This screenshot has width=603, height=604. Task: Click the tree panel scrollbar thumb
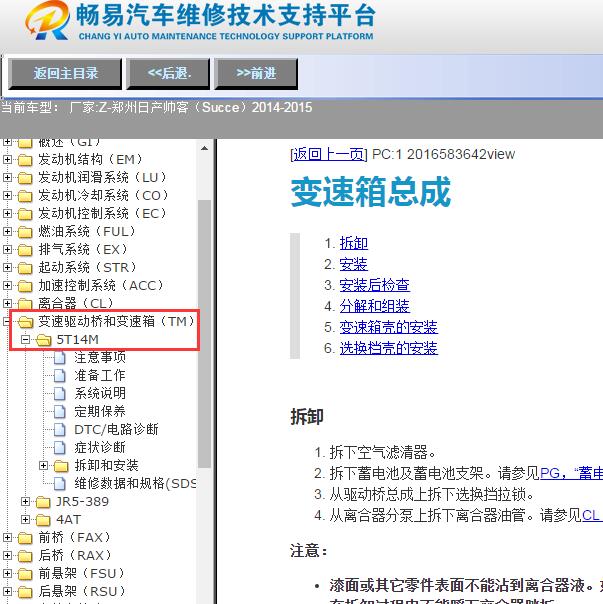[x=205, y=334]
